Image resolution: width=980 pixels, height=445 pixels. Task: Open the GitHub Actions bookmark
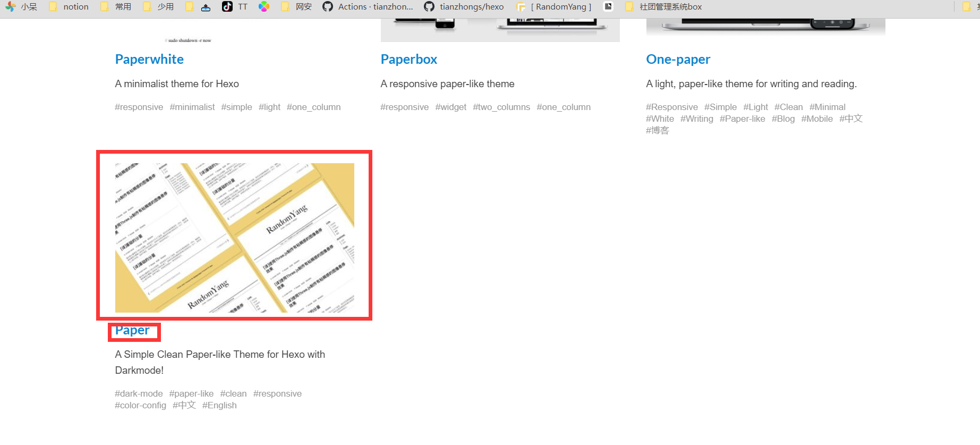pyautogui.click(x=368, y=7)
